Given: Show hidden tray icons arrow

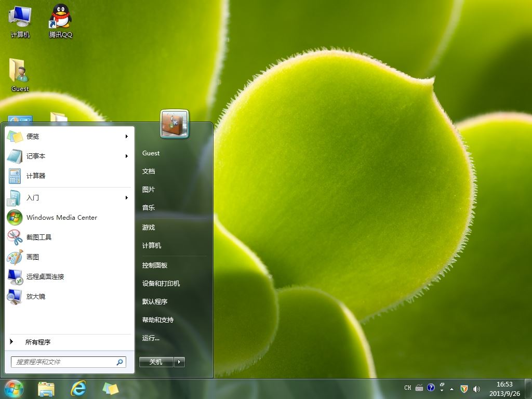Looking at the screenshot, I should pyautogui.click(x=451, y=389).
